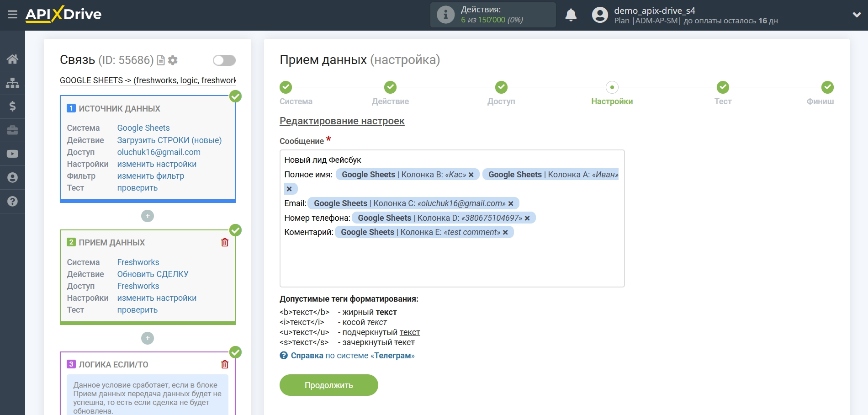Remove the Колонка E «test comment» tag
Image resolution: width=868 pixels, height=415 pixels.
505,233
